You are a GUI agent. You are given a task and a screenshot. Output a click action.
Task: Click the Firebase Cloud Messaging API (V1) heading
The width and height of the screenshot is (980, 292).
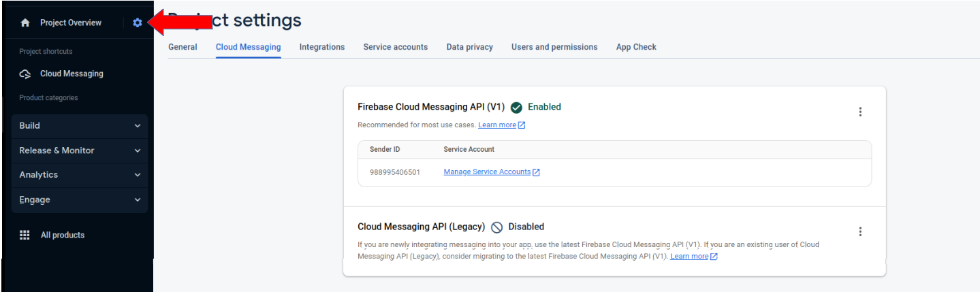click(431, 107)
